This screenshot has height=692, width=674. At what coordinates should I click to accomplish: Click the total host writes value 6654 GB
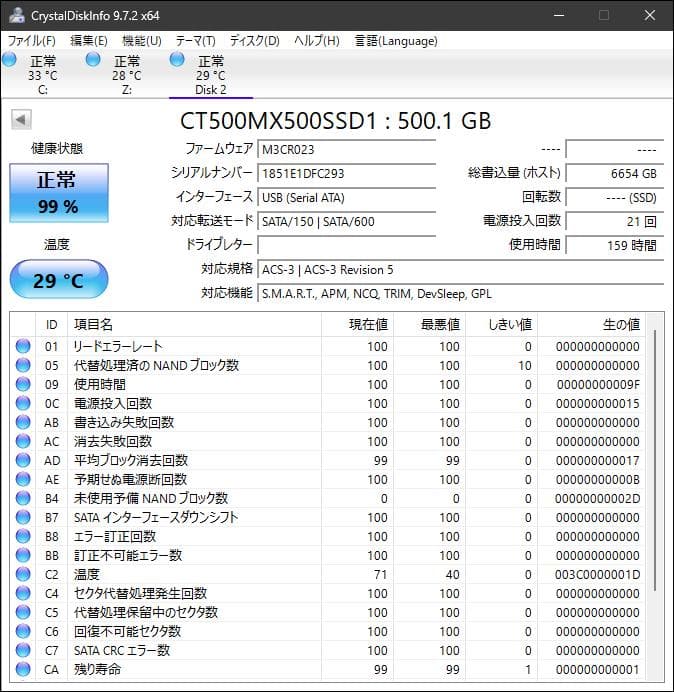point(615,173)
